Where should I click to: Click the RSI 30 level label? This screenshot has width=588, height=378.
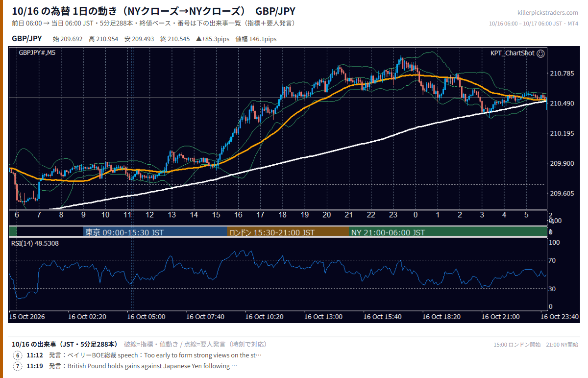point(552,289)
